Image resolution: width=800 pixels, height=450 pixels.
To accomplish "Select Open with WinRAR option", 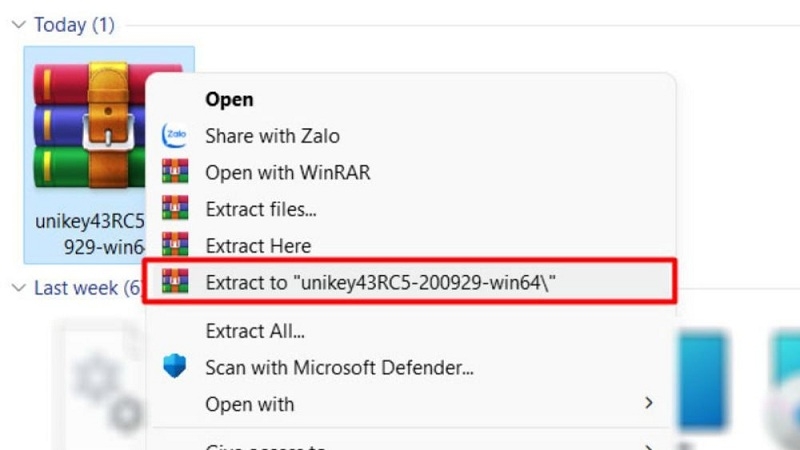I will tap(287, 173).
